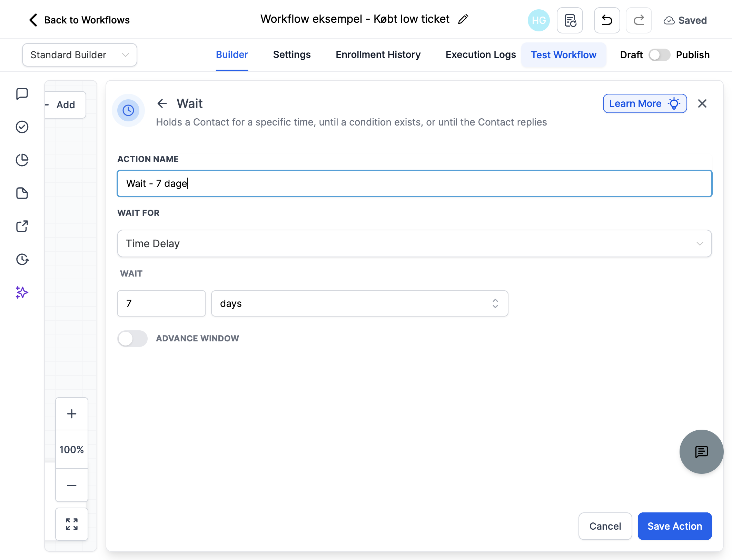
Task: Click the Save Action button
Action: [x=675, y=526]
